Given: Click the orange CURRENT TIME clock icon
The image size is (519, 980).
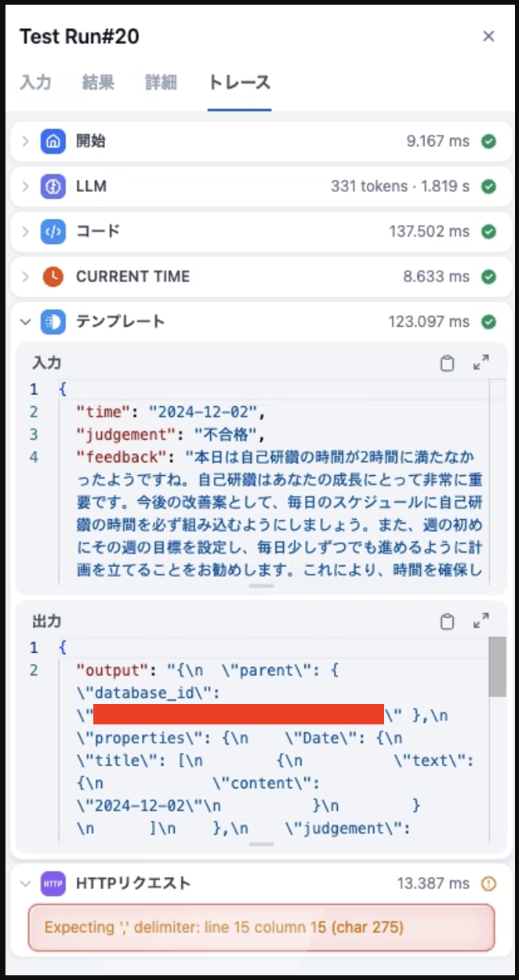Looking at the screenshot, I should tap(53, 276).
